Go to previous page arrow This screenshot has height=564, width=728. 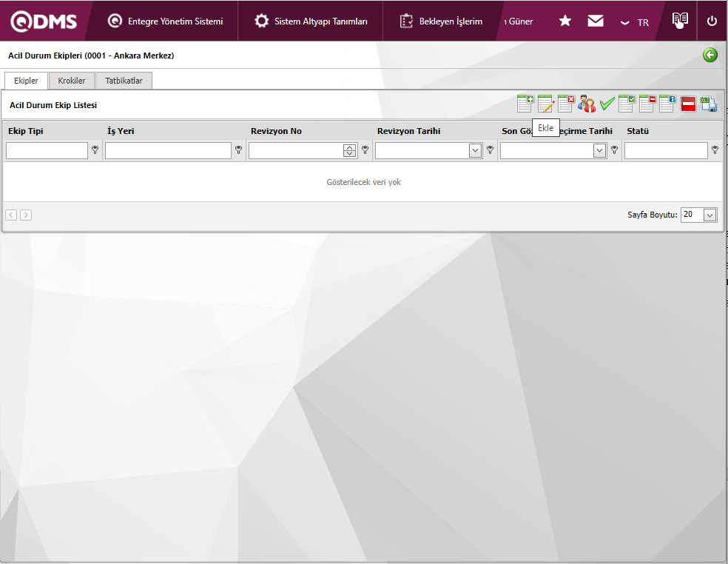[x=11, y=215]
